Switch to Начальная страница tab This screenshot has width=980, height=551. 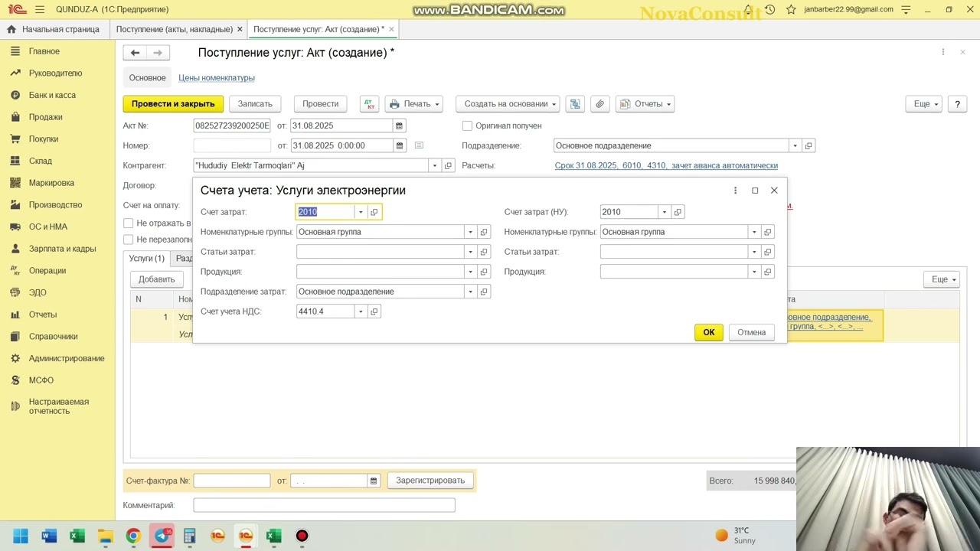click(54, 29)
